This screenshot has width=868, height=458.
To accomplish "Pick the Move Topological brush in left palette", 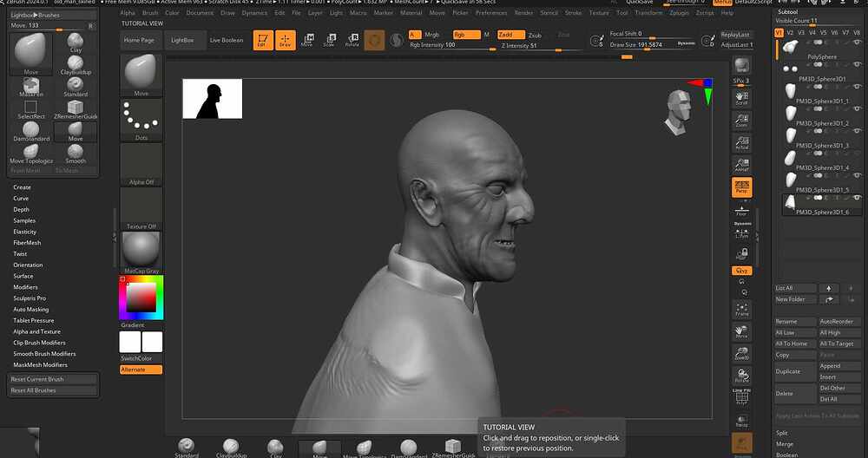I will coord(31,154).
